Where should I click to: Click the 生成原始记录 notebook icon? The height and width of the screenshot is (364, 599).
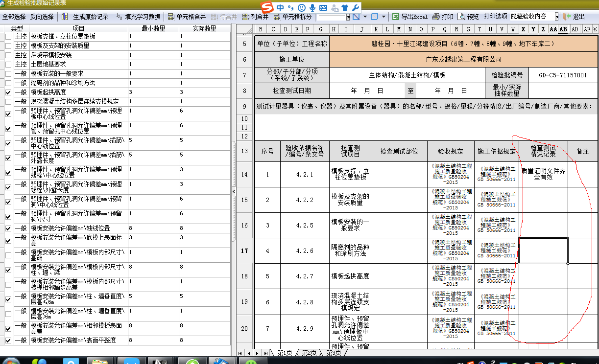tap(65, 17)
